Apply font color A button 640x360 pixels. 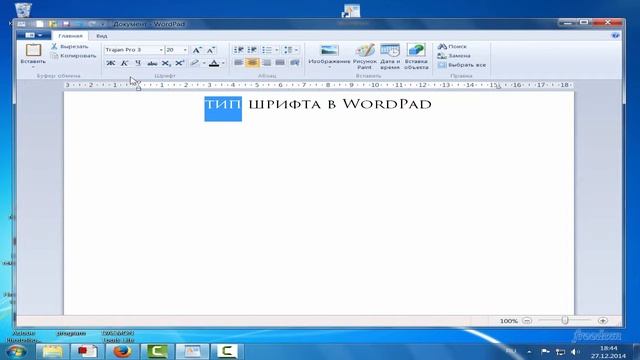[x=214, y=63]
